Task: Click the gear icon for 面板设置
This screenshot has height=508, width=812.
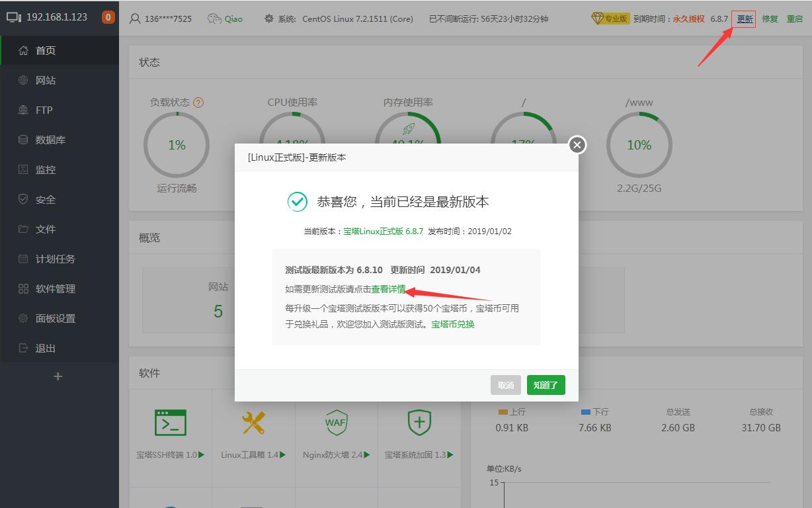Action: tap(24, 318)
